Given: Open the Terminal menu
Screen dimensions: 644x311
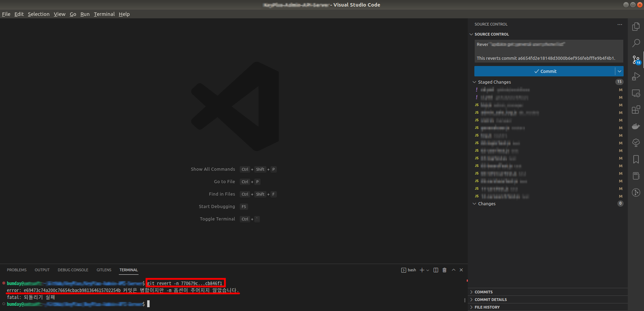Looking at the screenshot, I should pyautogui.click(x=104, y=14).
